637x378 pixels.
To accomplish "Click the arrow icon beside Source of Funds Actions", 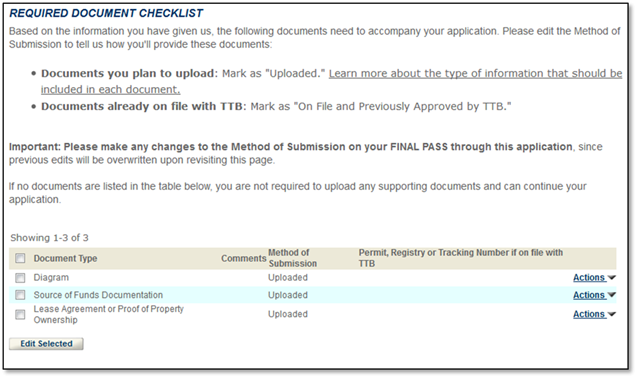I will [x=612, y=295].
